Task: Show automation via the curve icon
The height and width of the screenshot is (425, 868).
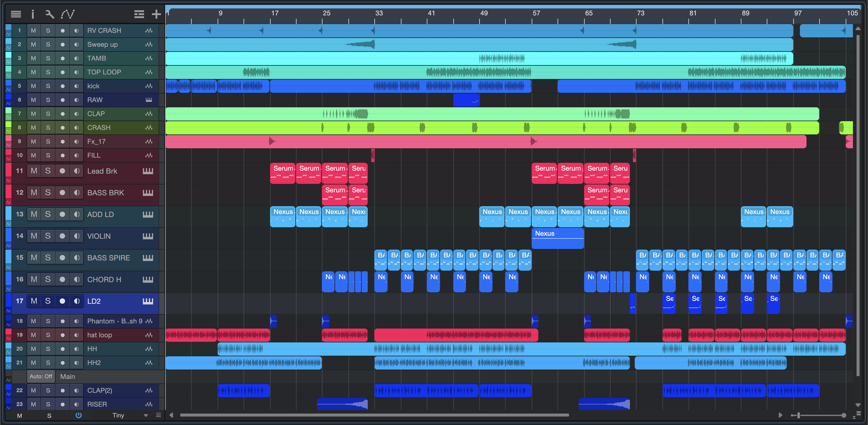Action: coord(68,14)
